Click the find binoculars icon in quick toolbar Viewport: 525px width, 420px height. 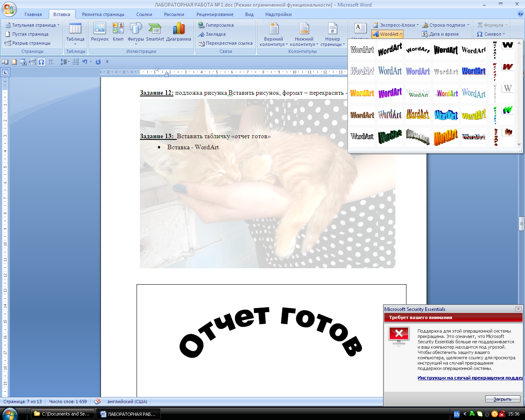click(x=23, y=62)
